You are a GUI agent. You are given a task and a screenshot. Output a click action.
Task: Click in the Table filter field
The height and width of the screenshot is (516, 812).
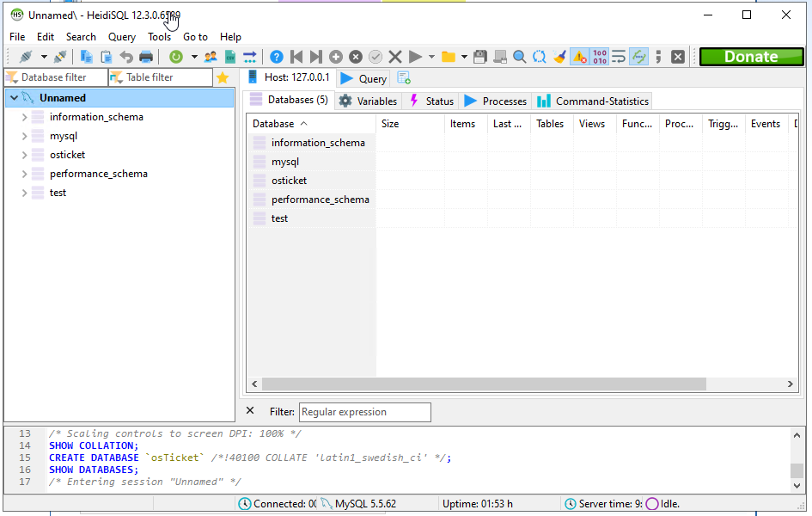point(161,77)
